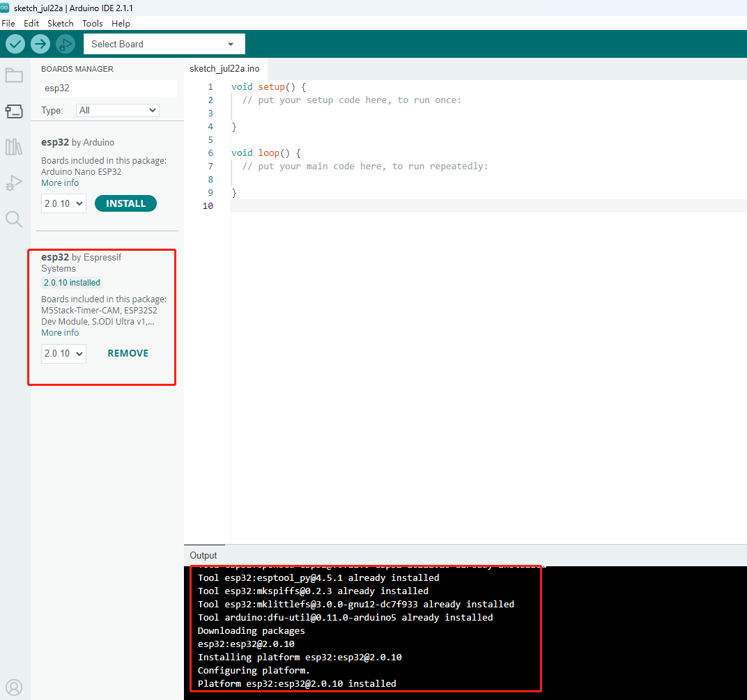Click the Upload arrow button
This screenshot has width=747, height=700.
coord(40,45)
